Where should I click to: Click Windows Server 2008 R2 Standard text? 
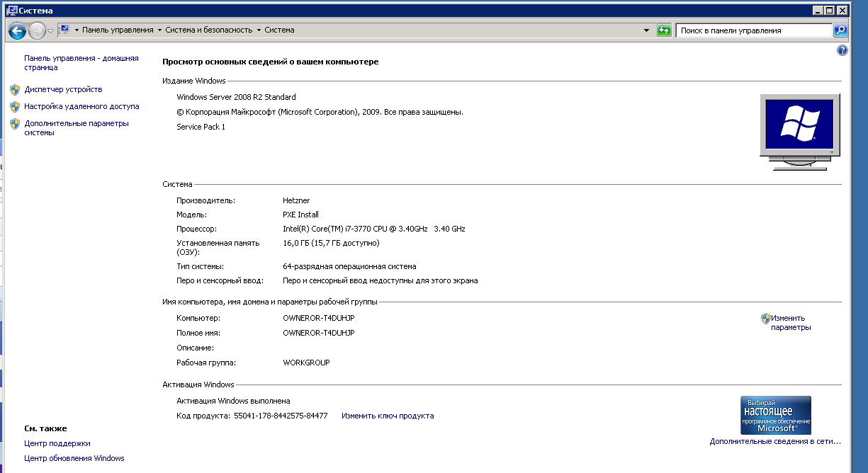click(x=236, y=97)
